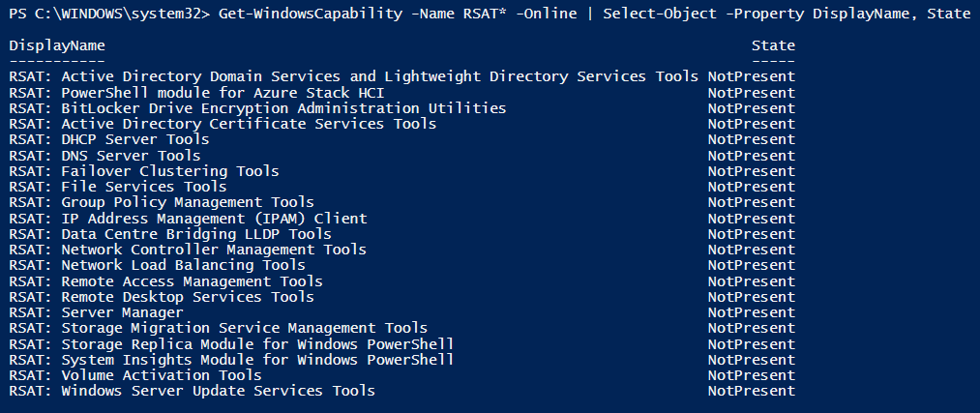Click Storage Migration Service Management Tools line

point(219,329)
